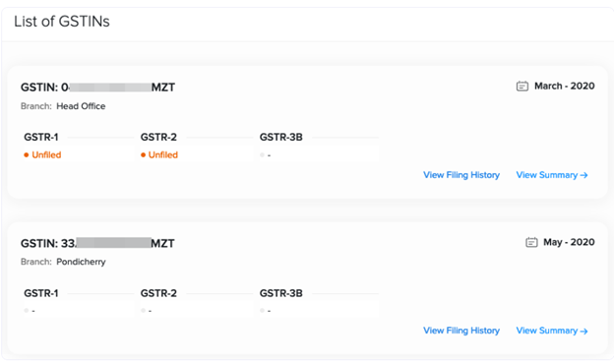Click grey status dot under Pondicherry GSTR-1
This screenshot has height=364, width=614.
pos(27,310)
